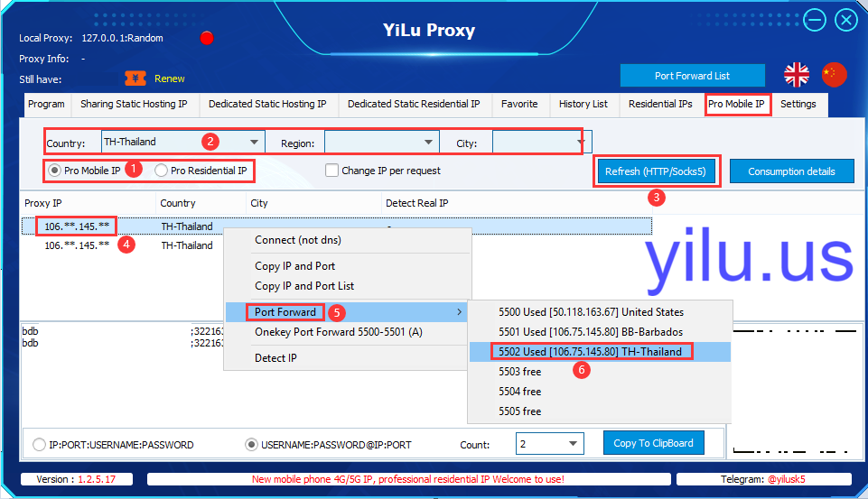868x499 pixels.
Task: Select port 5503 free
Action: 600,372
